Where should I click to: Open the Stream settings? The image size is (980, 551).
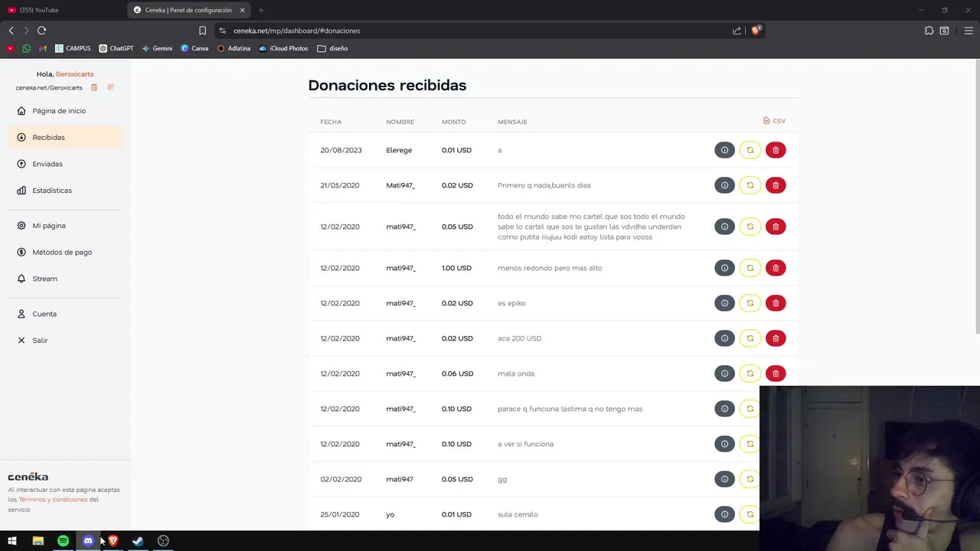pyautogui.click(x=65, y=279)
